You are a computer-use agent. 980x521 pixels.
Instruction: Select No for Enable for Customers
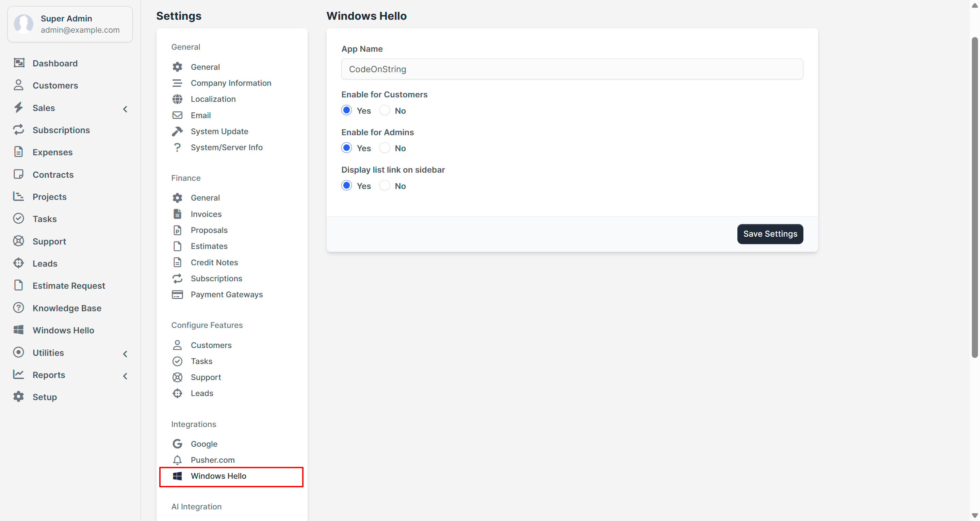[385, 110]
